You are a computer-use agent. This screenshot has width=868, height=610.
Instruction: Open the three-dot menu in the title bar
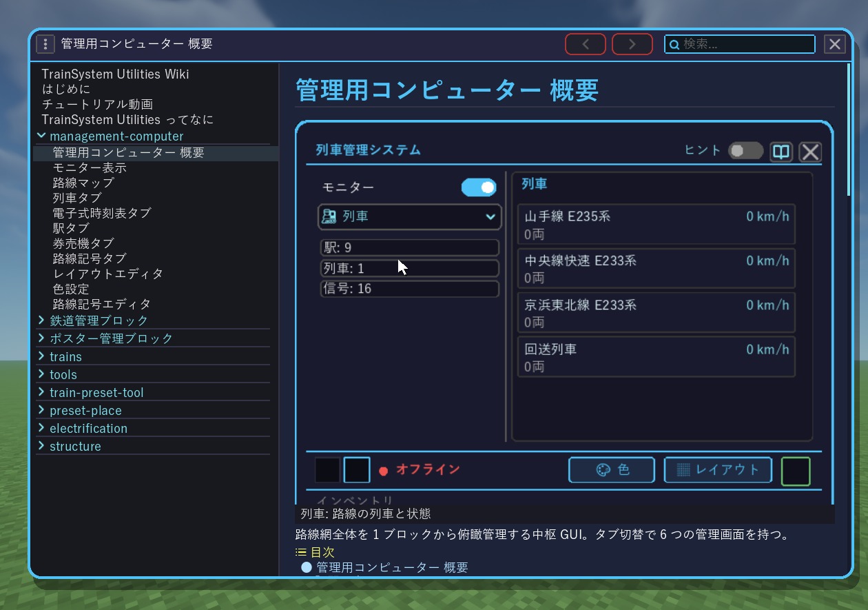[45, 44]
